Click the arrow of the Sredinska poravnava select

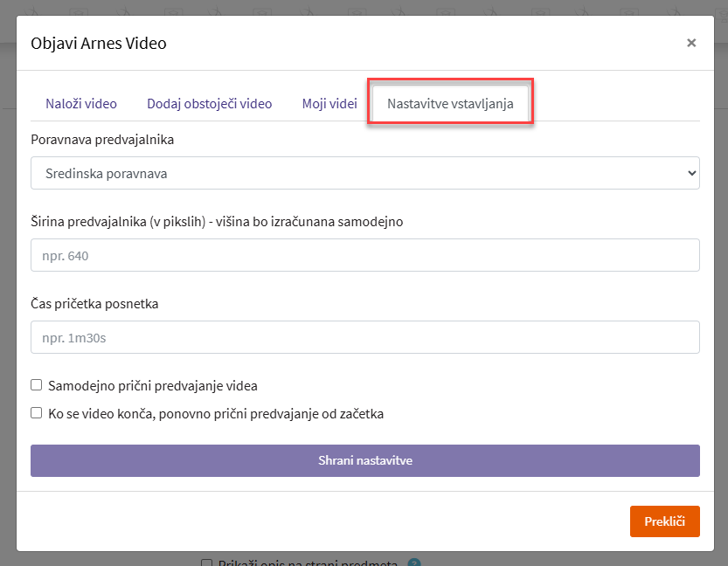click(691, 173)
